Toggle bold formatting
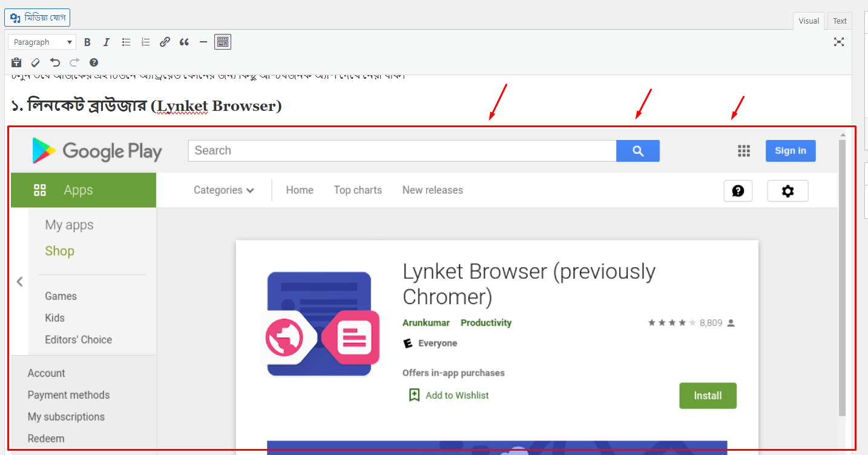This screenshot has width=868, height=455. pyautogui.click(x=87, y=42)
